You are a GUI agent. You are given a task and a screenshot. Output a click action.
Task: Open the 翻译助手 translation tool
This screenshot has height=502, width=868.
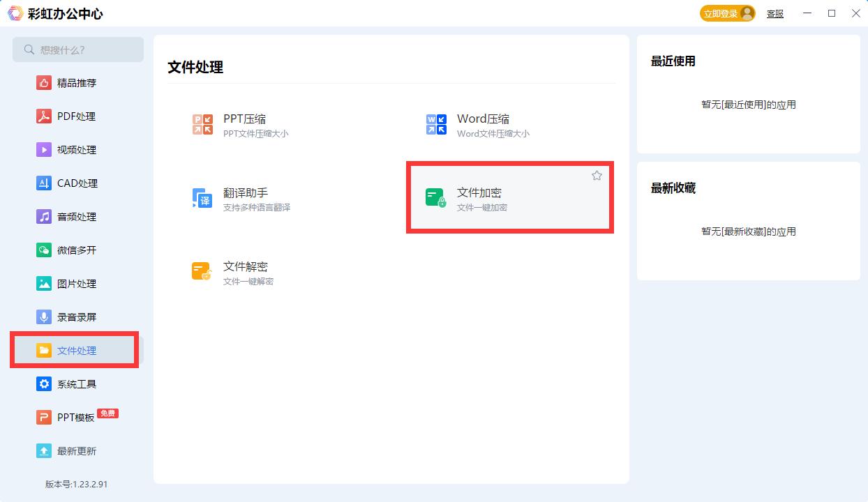point(241,199)
